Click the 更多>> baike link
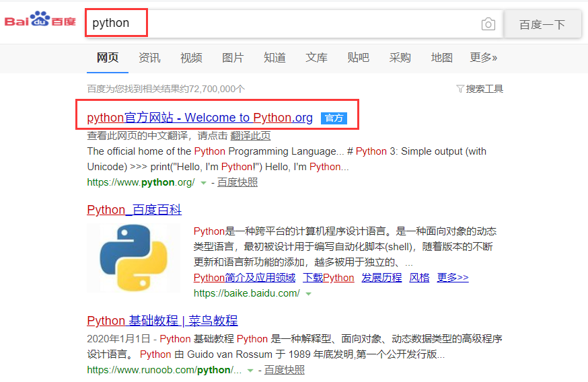Viewport: 588px width, 382px height. 453,277
